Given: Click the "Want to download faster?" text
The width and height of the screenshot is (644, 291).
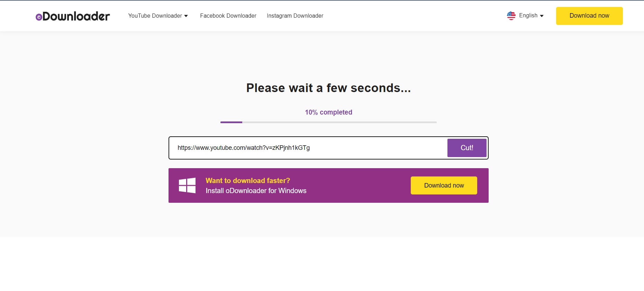Looking at the screenshot, I should (248, 181).
